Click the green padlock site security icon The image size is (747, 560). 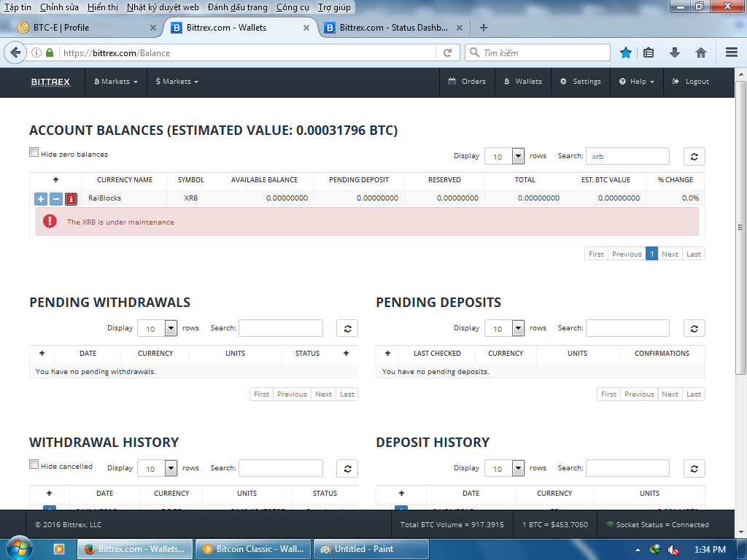click(50, 52)
